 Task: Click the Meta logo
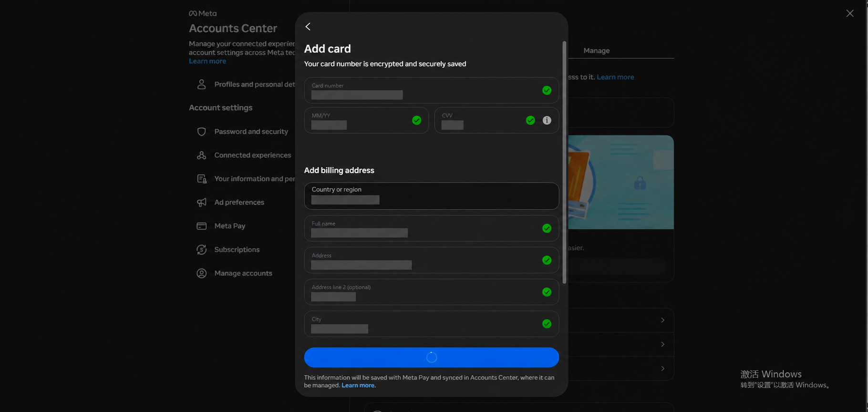203,13
